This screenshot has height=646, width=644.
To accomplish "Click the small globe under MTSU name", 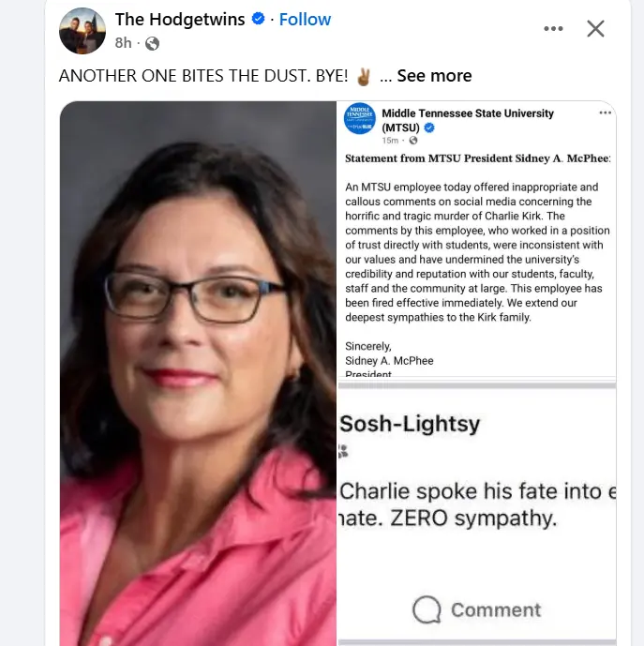I will click(413, 141).
